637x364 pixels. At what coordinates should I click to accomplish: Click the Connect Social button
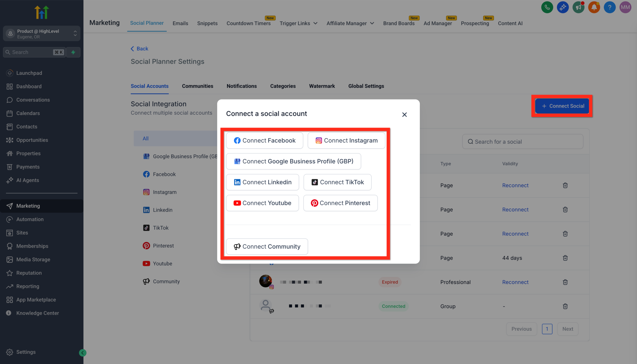(562, 106)
